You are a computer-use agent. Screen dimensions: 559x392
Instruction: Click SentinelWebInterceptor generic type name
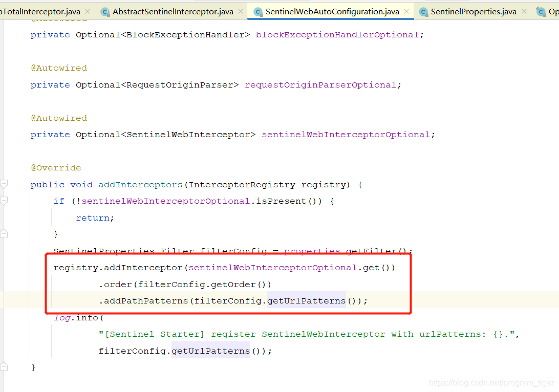coord(188,135)
